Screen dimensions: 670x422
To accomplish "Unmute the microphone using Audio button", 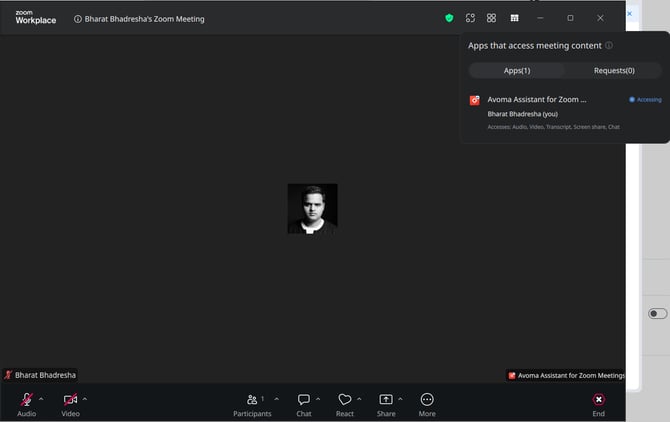I will pyautogui.click(x=26, y=404).
